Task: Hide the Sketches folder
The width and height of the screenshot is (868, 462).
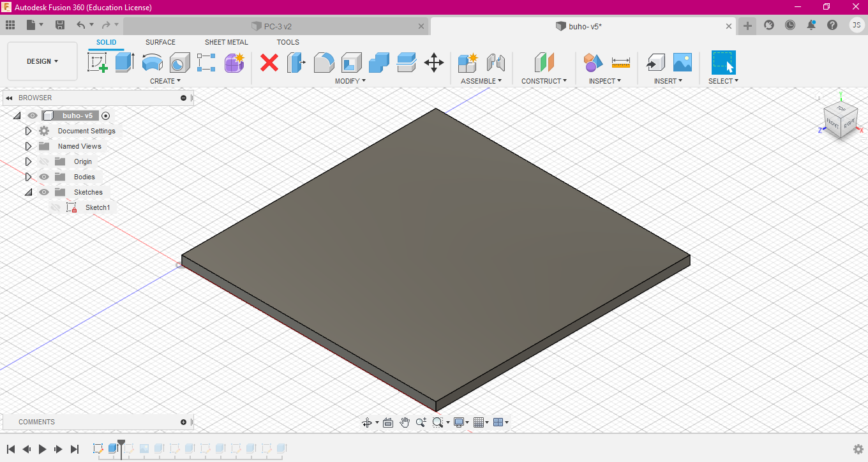Action: pyautogui.click(x=44, y=192)
